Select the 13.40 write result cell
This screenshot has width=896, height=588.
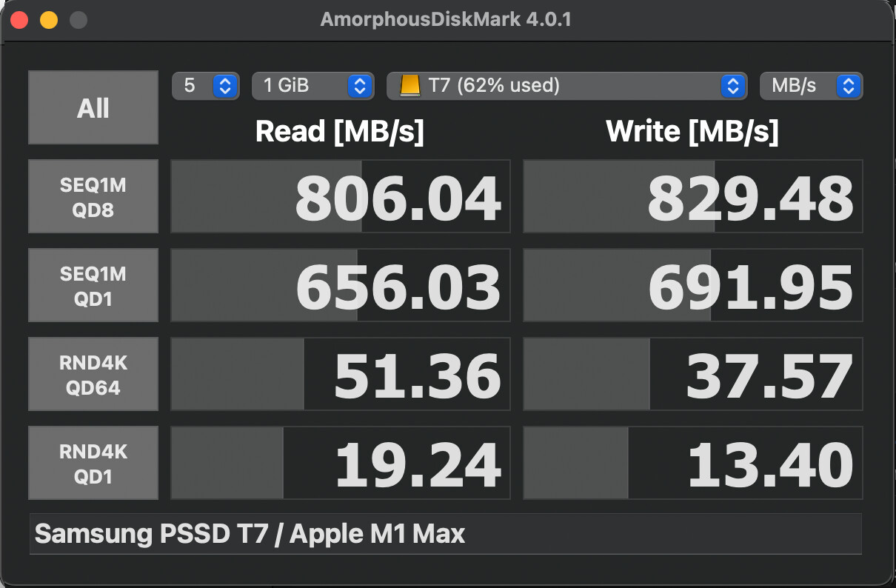click(693, 464)
